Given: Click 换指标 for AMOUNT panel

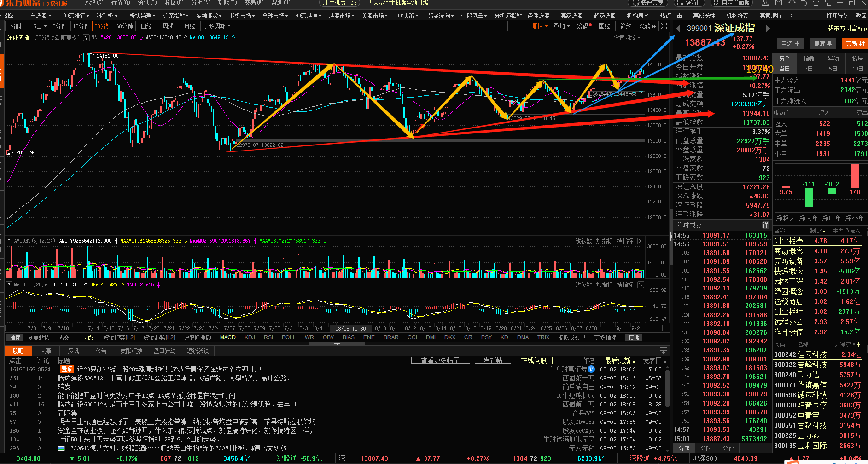Looking at the screenshot, I should point(625,241).
